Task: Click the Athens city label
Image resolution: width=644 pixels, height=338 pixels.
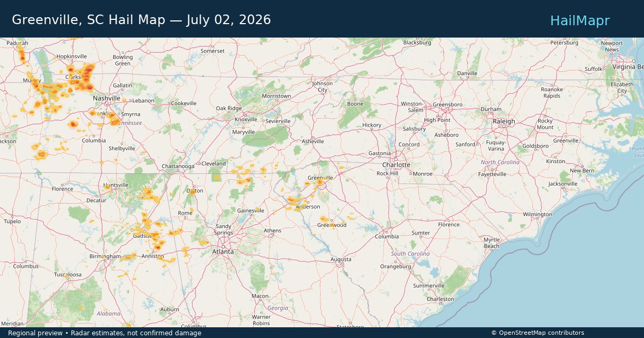Action: (x=273, y=231)
